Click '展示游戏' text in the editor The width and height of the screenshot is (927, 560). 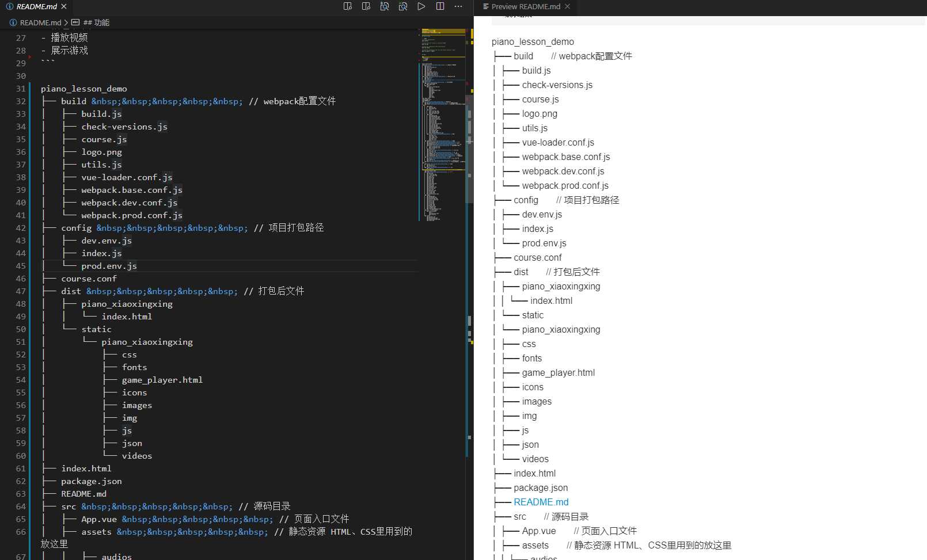tap(69, 50)
